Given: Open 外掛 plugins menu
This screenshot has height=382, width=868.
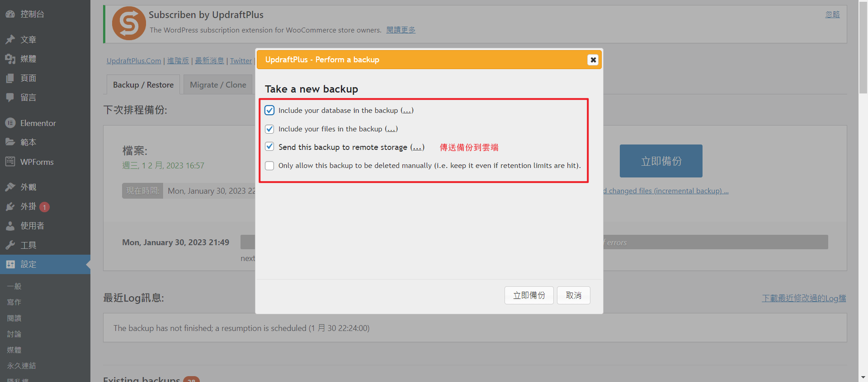Looking at the screenshot, I should point(45,206).
